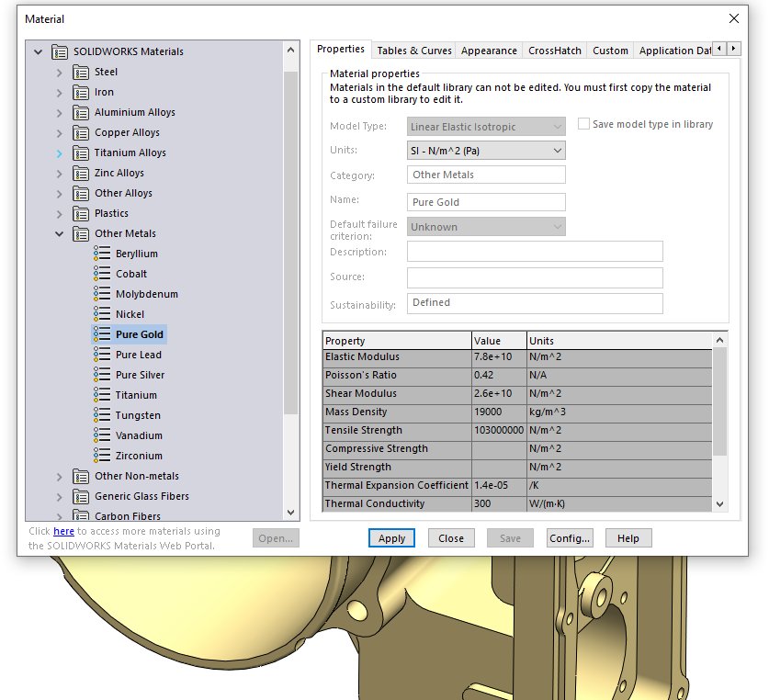
Task: Switch to the Appearance tab
Action: (x=489, y=51)
